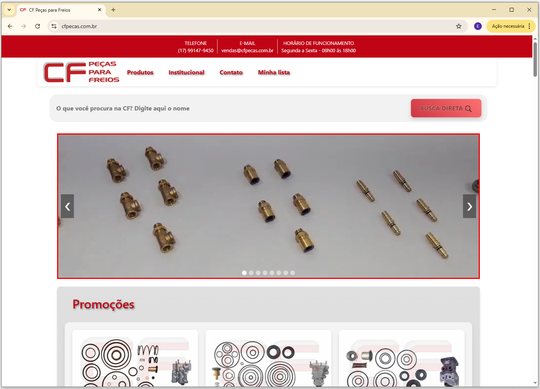Click the brass fittings banner image

[x=268, y=206]
